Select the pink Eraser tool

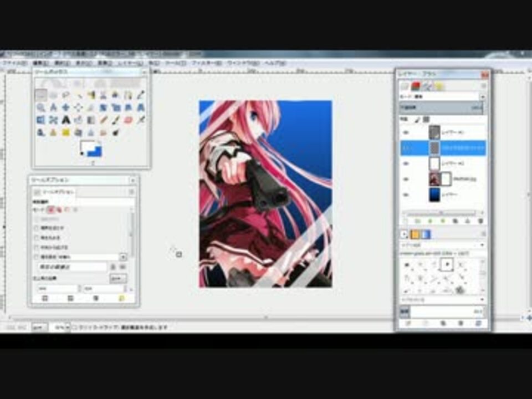(128, 120)
